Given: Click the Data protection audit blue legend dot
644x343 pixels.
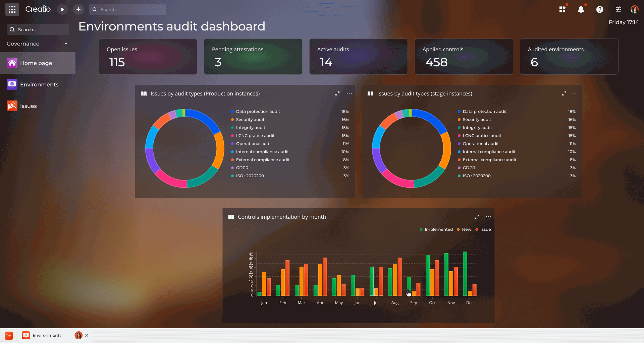Looking at the screenshot, I should (232, 112).
